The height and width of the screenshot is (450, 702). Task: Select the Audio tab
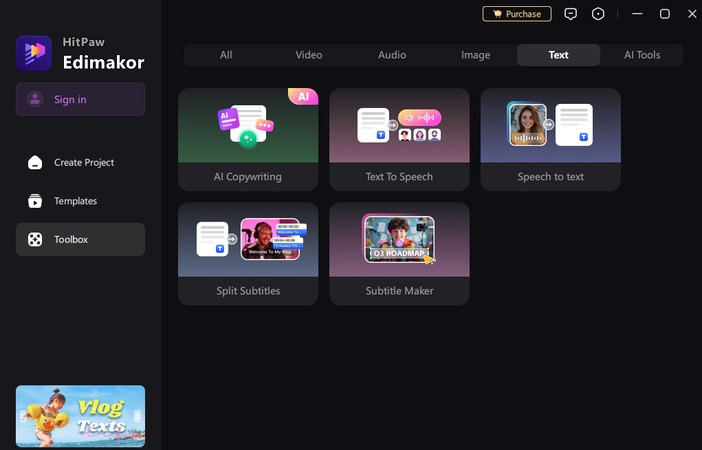[x=392, y=55]
